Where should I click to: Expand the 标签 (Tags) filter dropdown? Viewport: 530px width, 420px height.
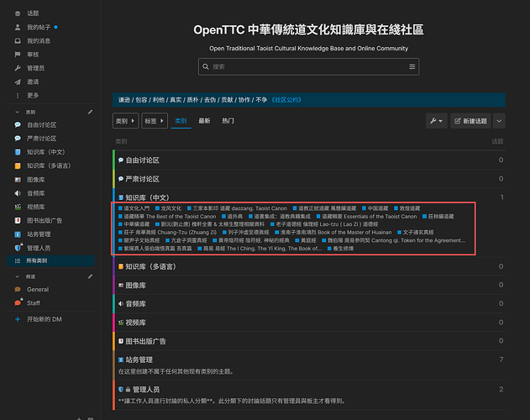pos(155,122)
